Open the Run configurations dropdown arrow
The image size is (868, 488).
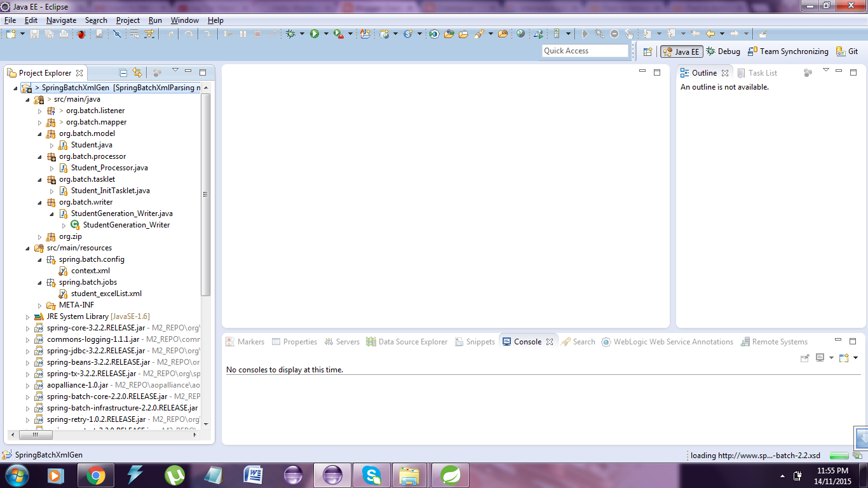pos(326,34)
